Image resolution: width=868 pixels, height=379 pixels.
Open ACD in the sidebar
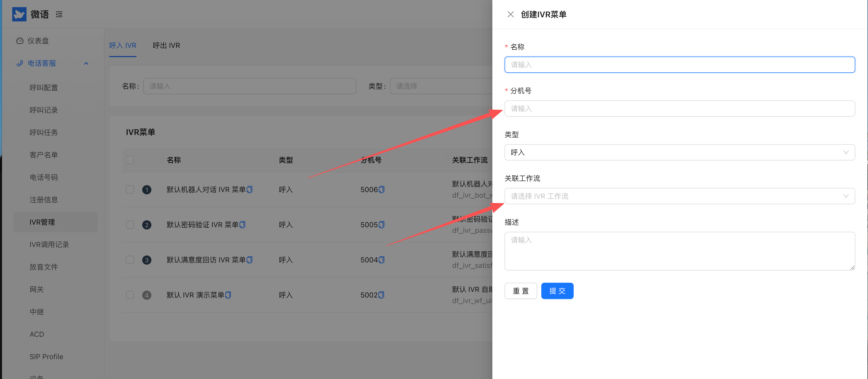tap(37, 334)
